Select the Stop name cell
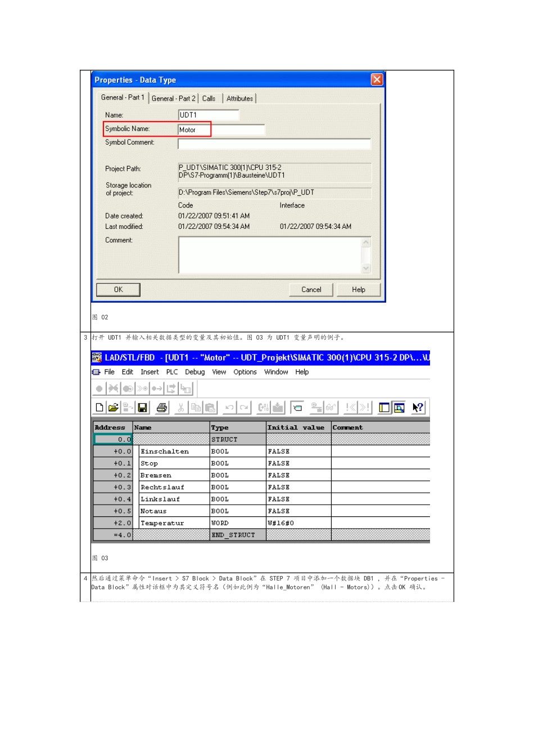 tap(174, 463)
